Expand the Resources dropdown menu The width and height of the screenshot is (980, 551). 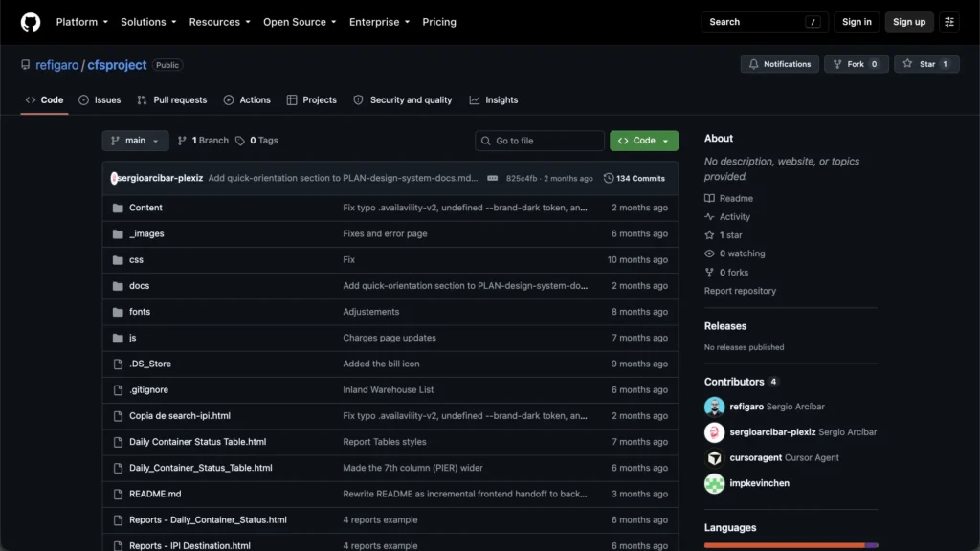[219, 22]
